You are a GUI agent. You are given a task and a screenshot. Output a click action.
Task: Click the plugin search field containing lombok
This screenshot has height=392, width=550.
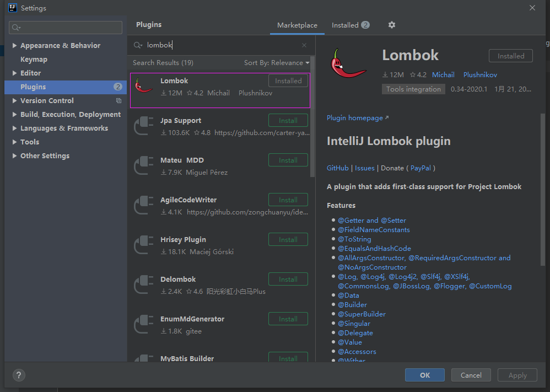pyautogui.click(x=221, y=45)
